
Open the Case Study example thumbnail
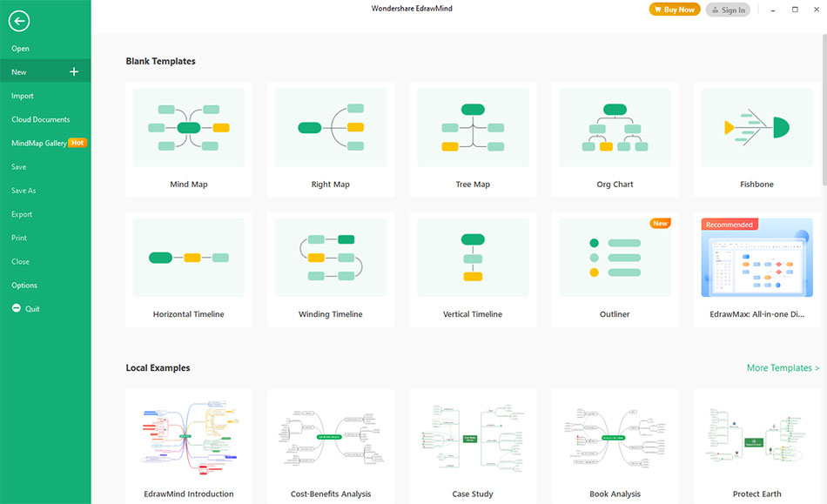click(473, 438)
